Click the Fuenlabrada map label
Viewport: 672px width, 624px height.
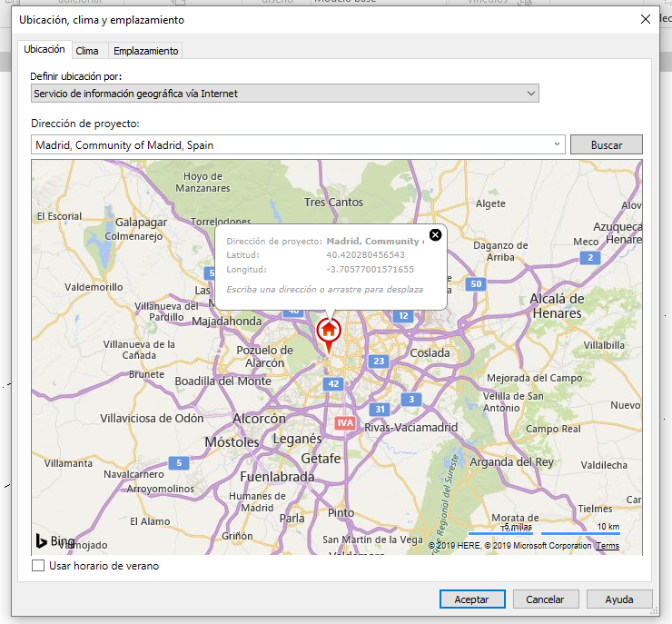pos(277,477)
